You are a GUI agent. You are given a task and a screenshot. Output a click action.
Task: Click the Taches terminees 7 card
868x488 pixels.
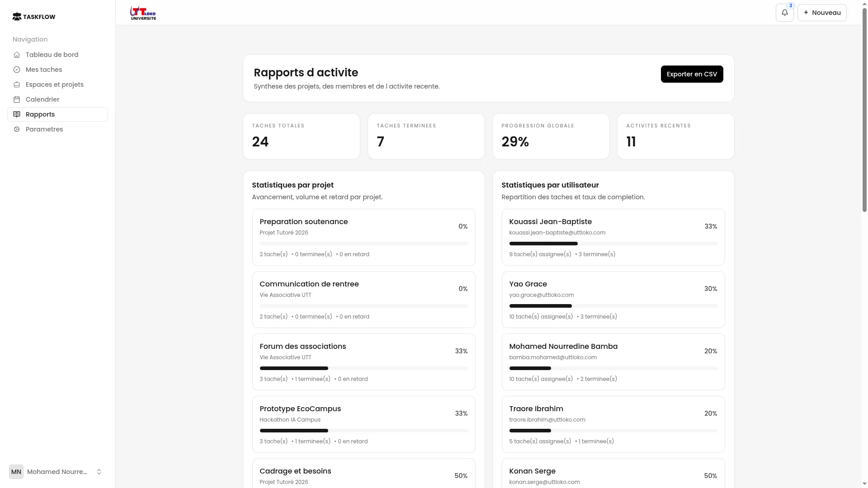pos(426,136)
